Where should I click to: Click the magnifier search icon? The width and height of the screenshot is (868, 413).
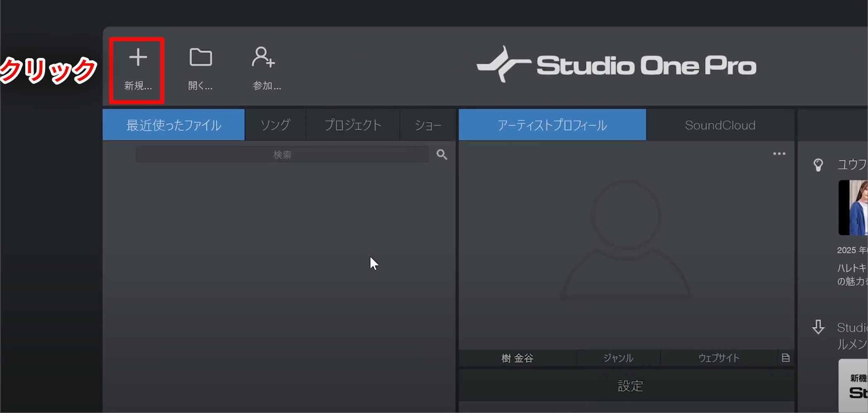coord(442,155)
